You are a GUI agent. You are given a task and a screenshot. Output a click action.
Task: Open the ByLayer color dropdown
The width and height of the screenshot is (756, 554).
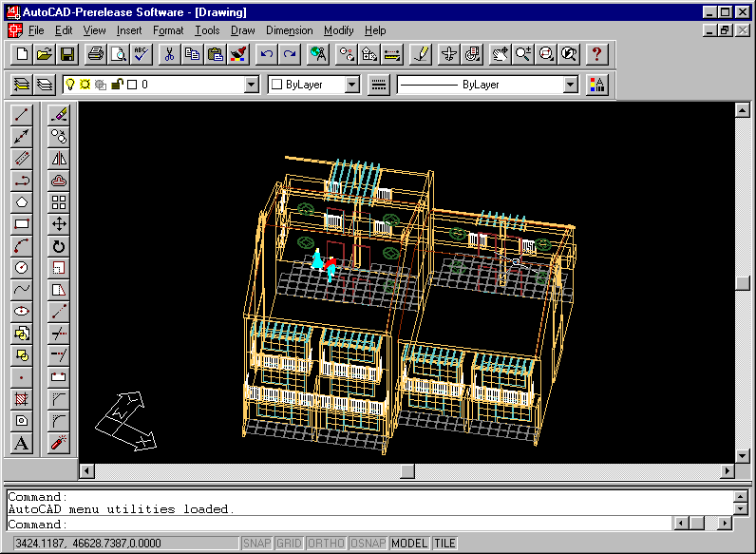[352, 86]
